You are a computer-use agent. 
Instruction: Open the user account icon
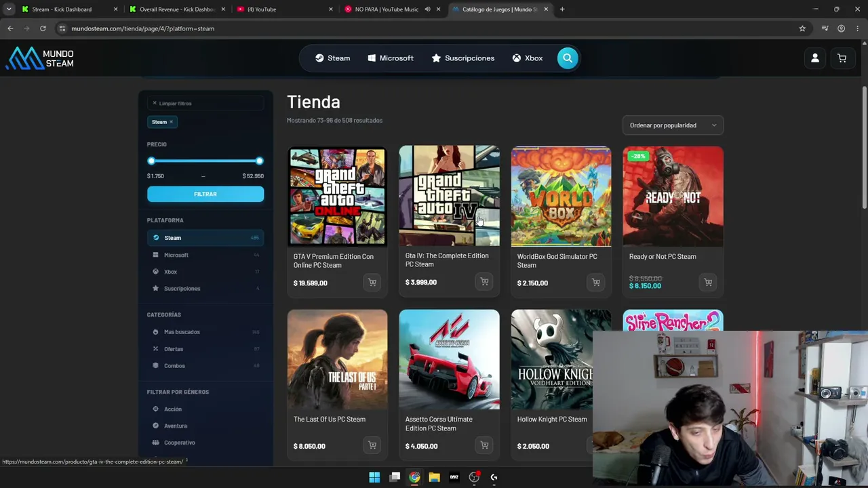[x=815, y=58]
